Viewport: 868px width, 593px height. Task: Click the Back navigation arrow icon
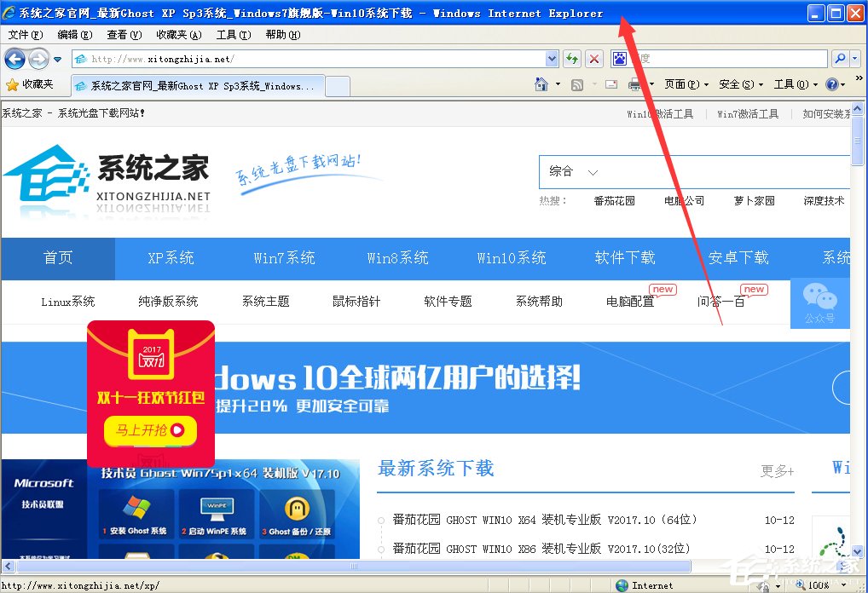coord(14,58)
